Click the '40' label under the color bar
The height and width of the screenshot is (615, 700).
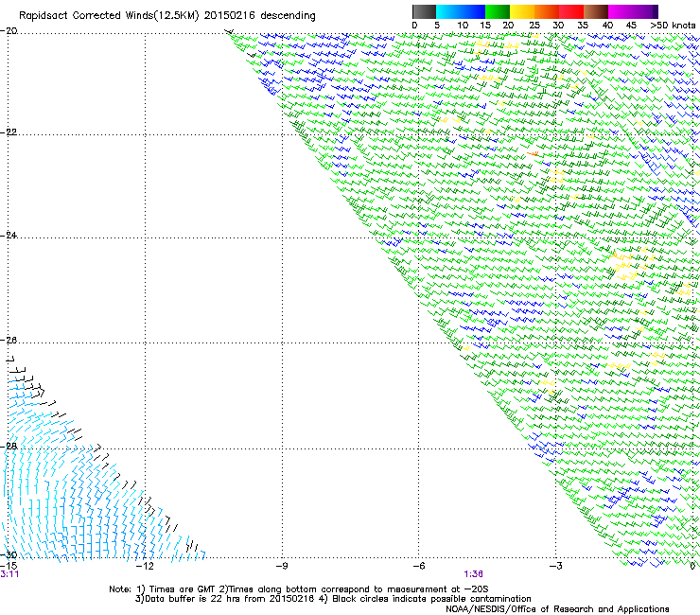[x=607, y=26]
